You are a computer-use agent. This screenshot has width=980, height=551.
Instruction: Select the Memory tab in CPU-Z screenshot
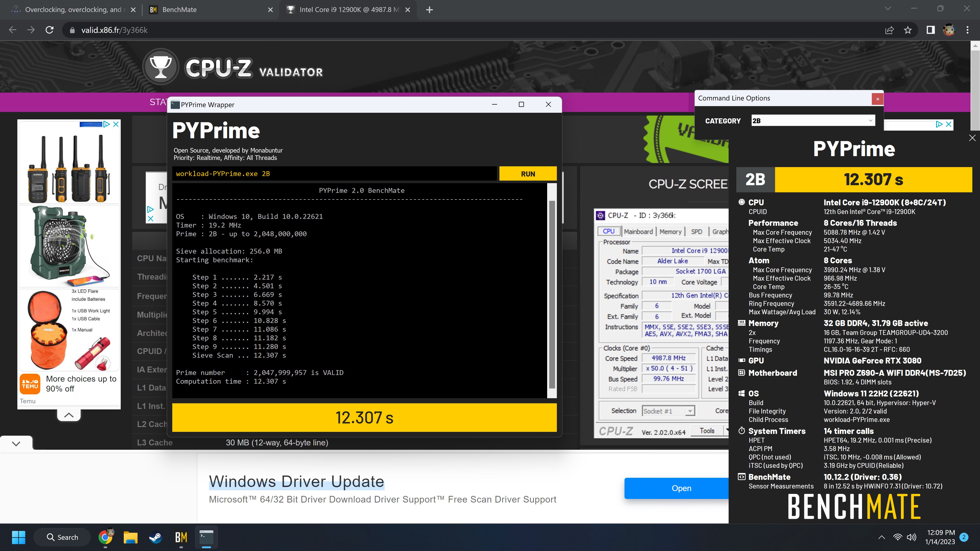[x=670, y=232]
